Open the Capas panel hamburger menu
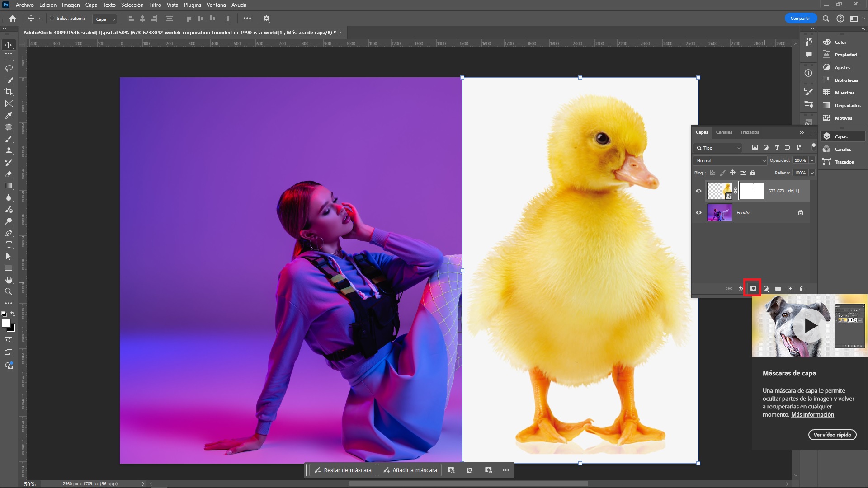This screenshot has height=488, width=868. (x=813, y=132)
